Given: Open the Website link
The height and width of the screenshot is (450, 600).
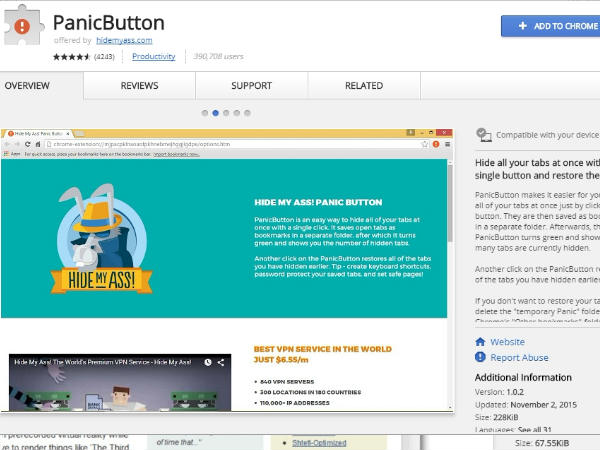Looking at the screenshot, I should tap(507, 342).
